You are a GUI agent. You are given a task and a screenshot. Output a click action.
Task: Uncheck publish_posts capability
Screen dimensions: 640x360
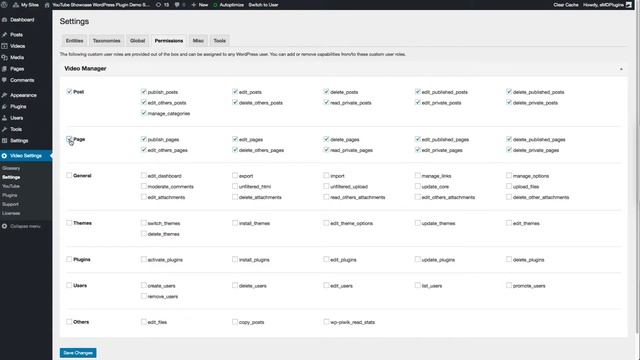tap(144, 91)
